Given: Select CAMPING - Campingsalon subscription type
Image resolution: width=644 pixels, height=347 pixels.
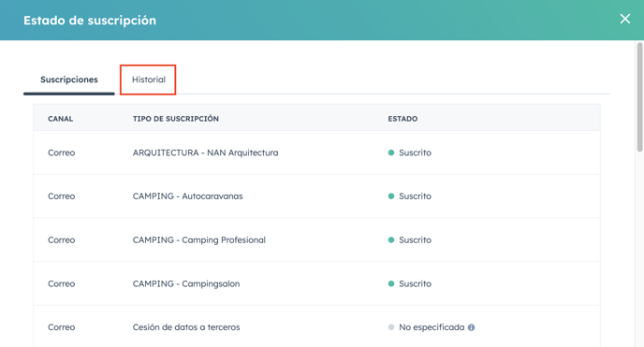Looking at the screenshot, I should tap(186, 283).
